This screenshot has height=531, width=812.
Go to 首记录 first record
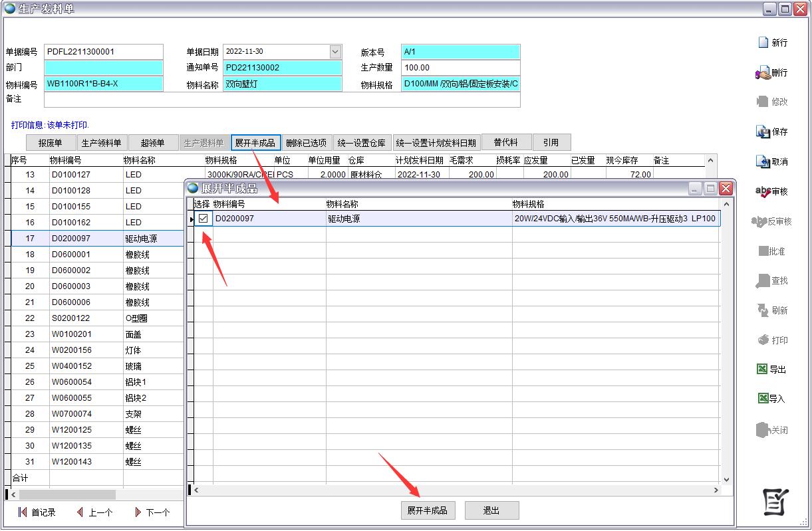23,512
